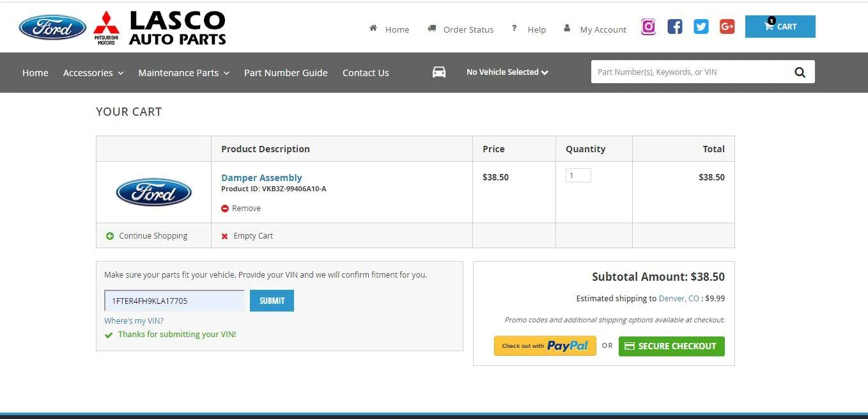Select Home in gray navigation bar
The width and height of the screenshot is (868, 419).
click(x=35, y=73)
